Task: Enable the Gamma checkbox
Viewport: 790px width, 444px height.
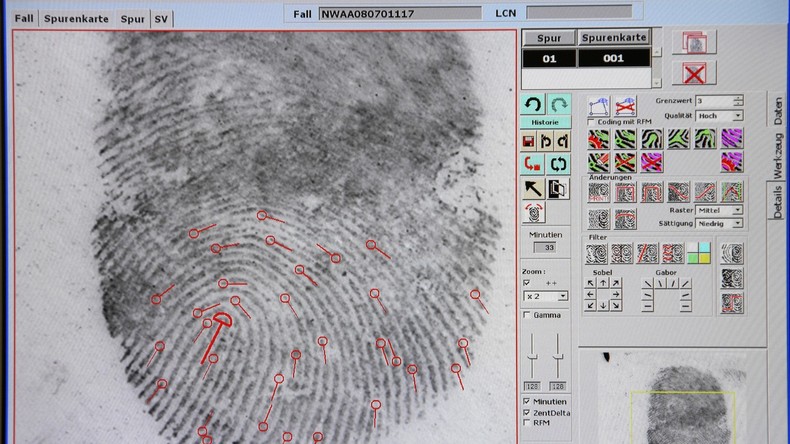Action: (527, 315)
